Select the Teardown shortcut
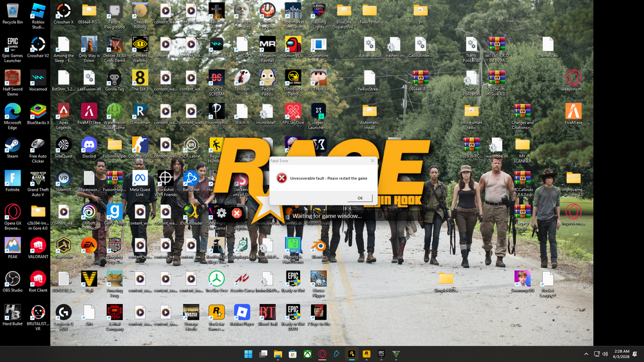Screen dimensions: 644x362 64,248
